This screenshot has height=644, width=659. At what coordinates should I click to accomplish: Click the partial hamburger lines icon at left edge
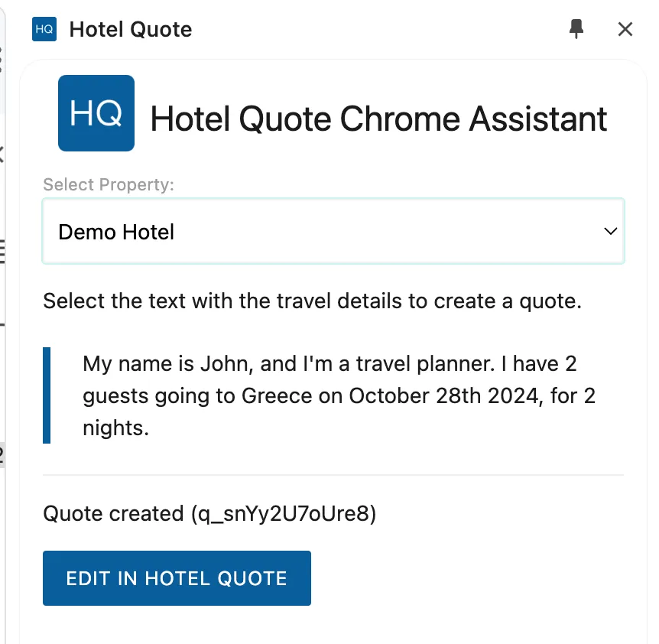2,250
